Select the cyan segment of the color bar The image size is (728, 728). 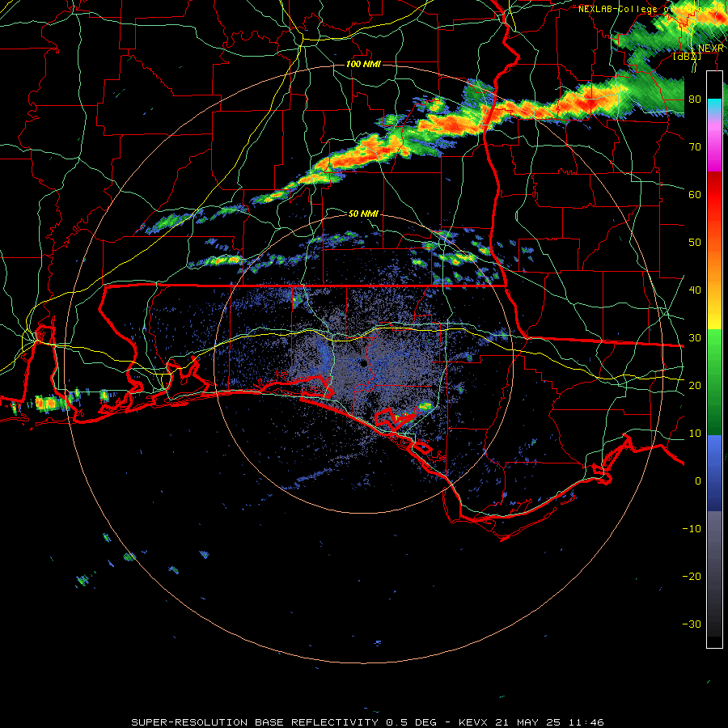tap(714, 106)
